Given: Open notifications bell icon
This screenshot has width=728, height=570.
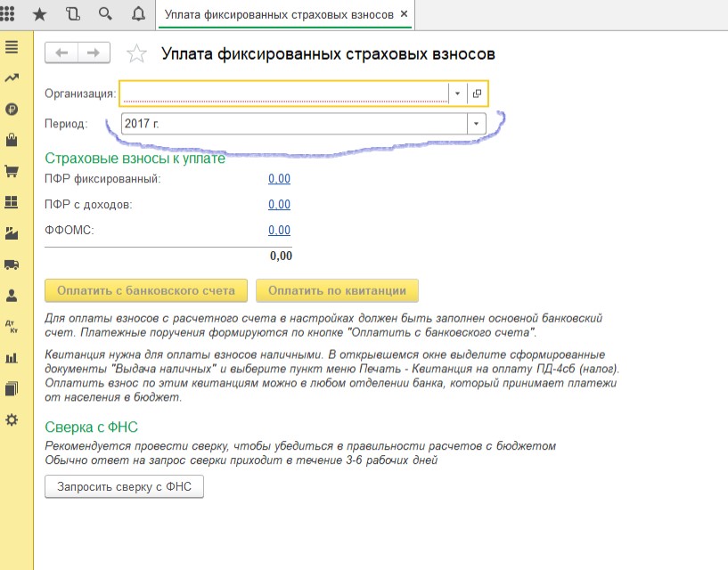Looking at the screenshot, I should (138, 14).
